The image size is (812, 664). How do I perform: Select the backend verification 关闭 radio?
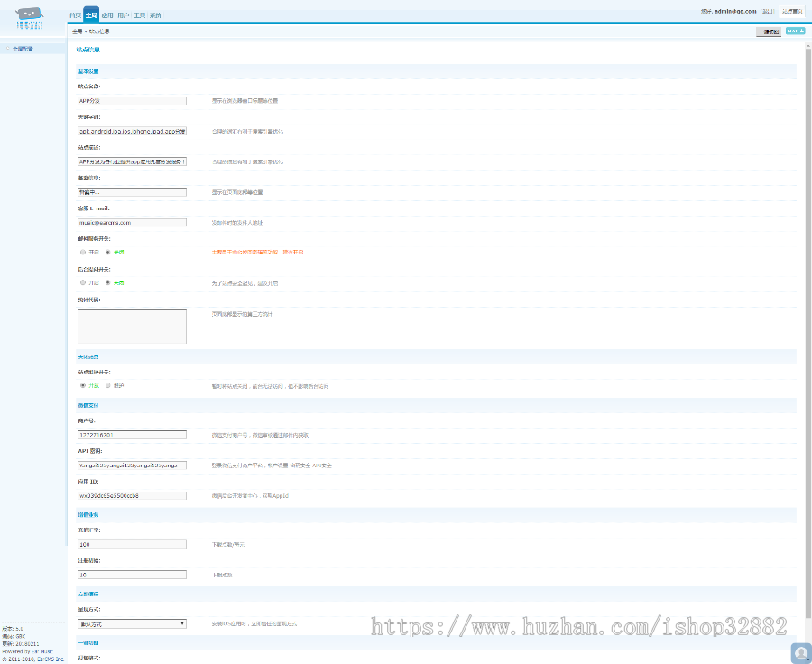[x=107, y=282]
